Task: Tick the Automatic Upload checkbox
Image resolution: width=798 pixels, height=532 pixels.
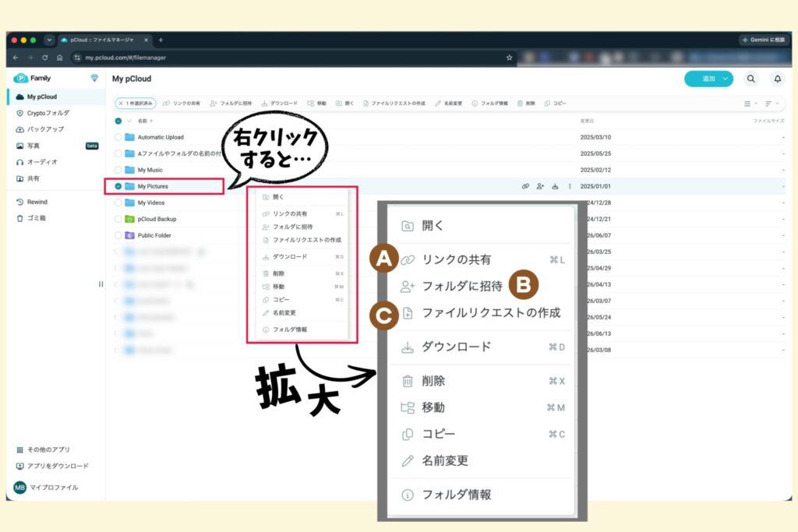Action: pyautogui.click(x=118, y=137)
